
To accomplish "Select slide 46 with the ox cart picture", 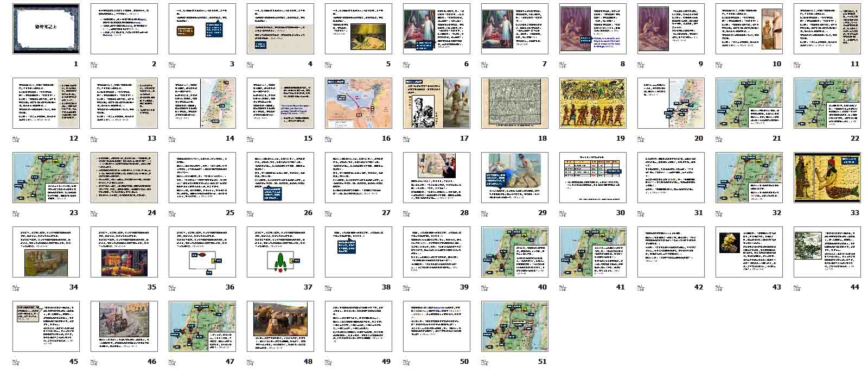I will pyautogui.click(x=124, y=326).
